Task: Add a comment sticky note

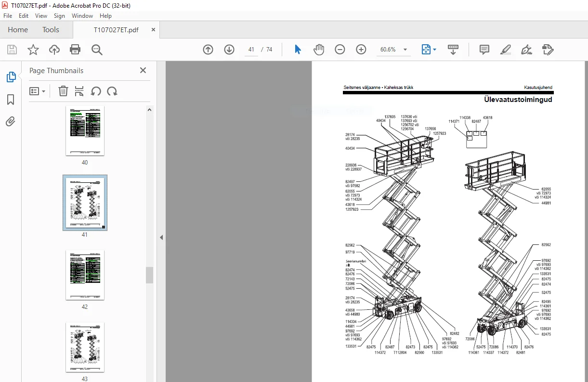Action: (x=484, y=50)
